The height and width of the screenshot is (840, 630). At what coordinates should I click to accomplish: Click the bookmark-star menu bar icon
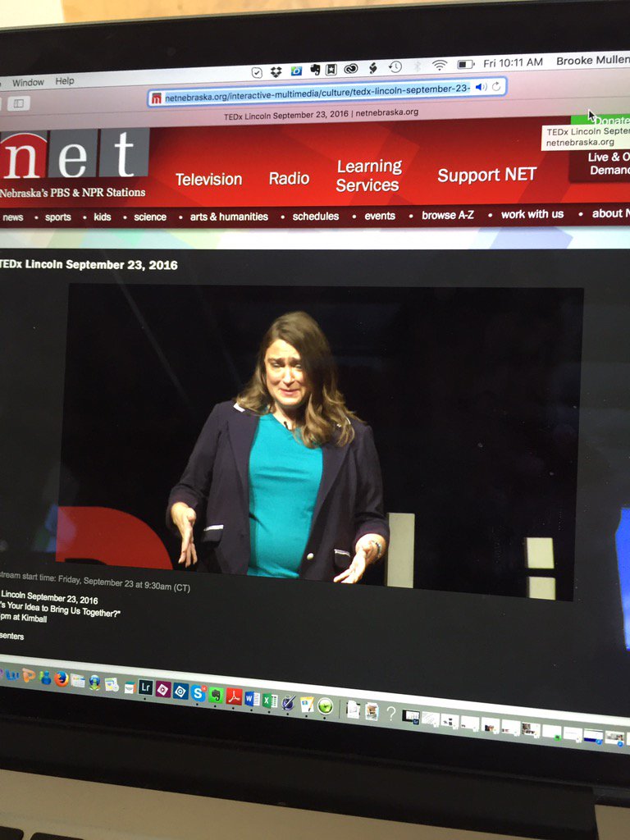tap(331, 69)
